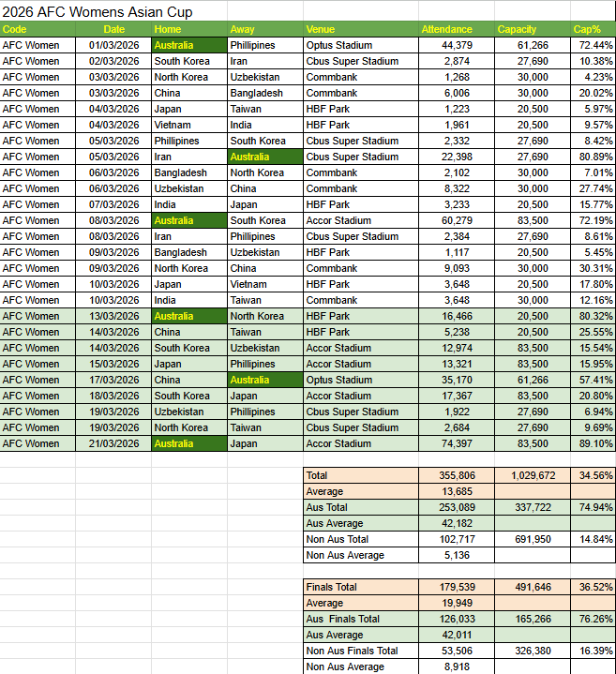Select Aus total attendance 253,089
616x674 pixels.
point(457,507)
